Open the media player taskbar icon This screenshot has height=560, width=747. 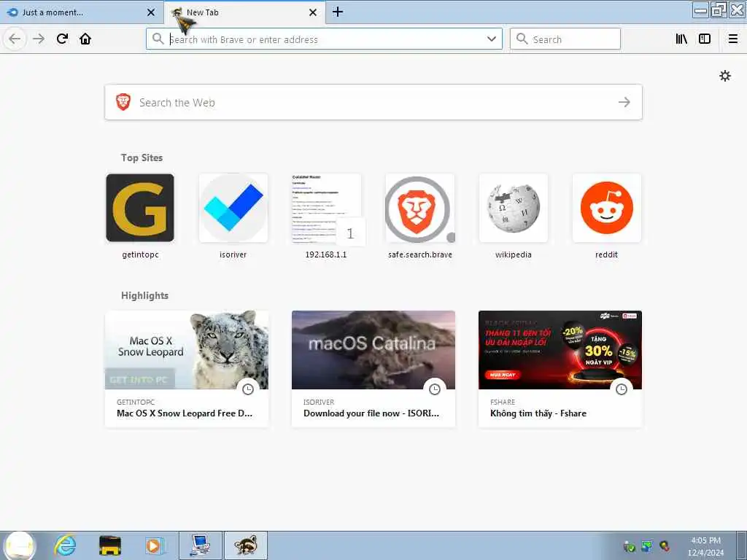coord(154,545)
